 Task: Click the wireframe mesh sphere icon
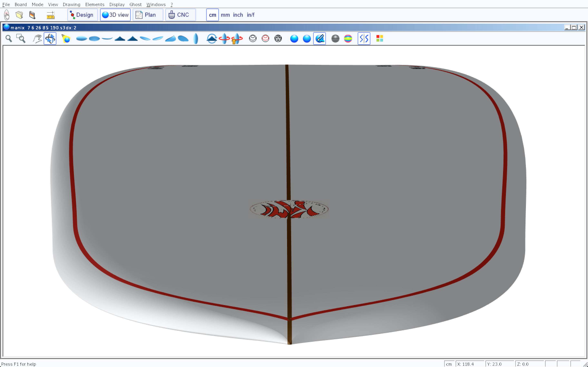pyautogui.click(x=278, y=39)
